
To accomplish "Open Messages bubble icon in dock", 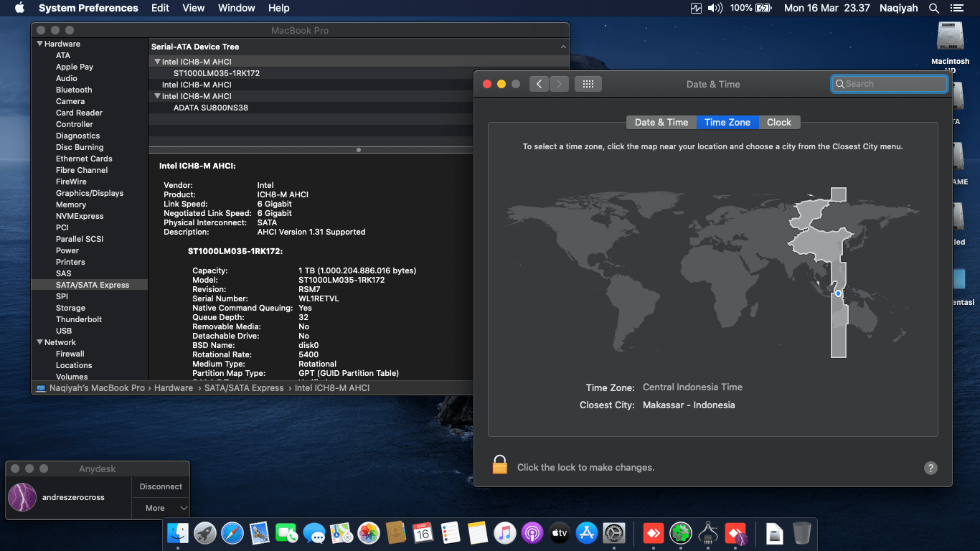I will pos(314,533).
